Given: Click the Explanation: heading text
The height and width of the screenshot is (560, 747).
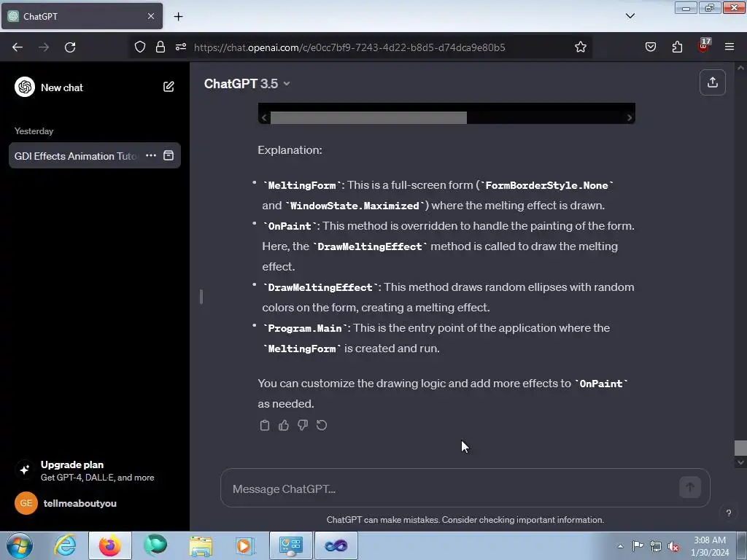Looking at the screenshot, I should (290, 150).
